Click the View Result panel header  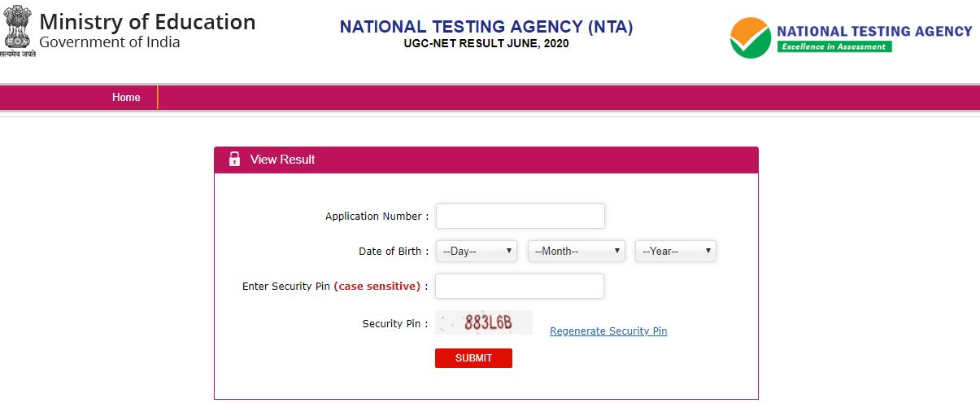486,160
